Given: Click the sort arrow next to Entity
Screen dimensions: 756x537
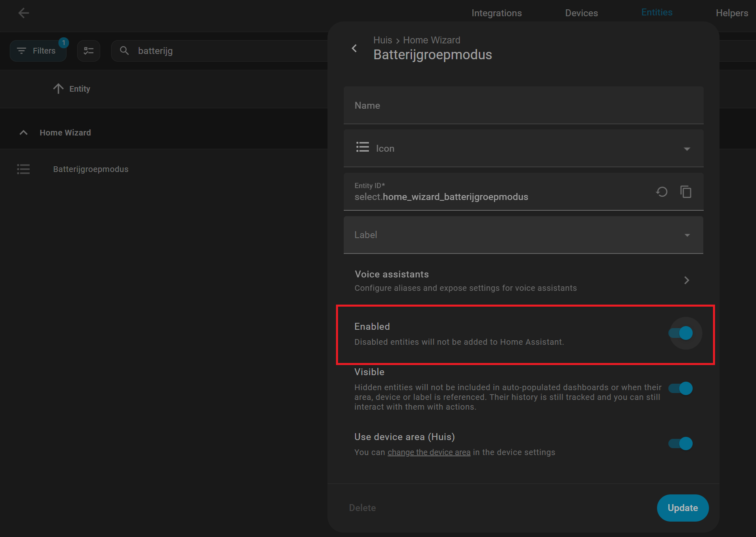Looking at the screenshot, I should (x=58, y=89).
